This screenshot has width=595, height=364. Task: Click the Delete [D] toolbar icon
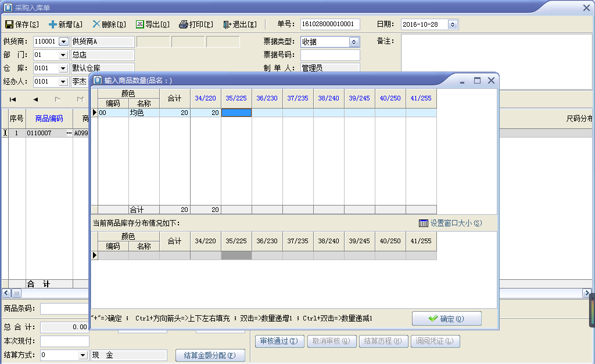click(96, 24)
